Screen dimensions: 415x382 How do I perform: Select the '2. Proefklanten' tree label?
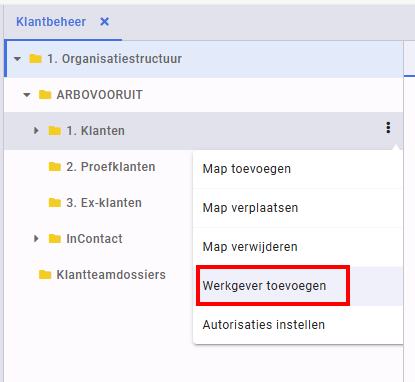click(x=111, y=167)
